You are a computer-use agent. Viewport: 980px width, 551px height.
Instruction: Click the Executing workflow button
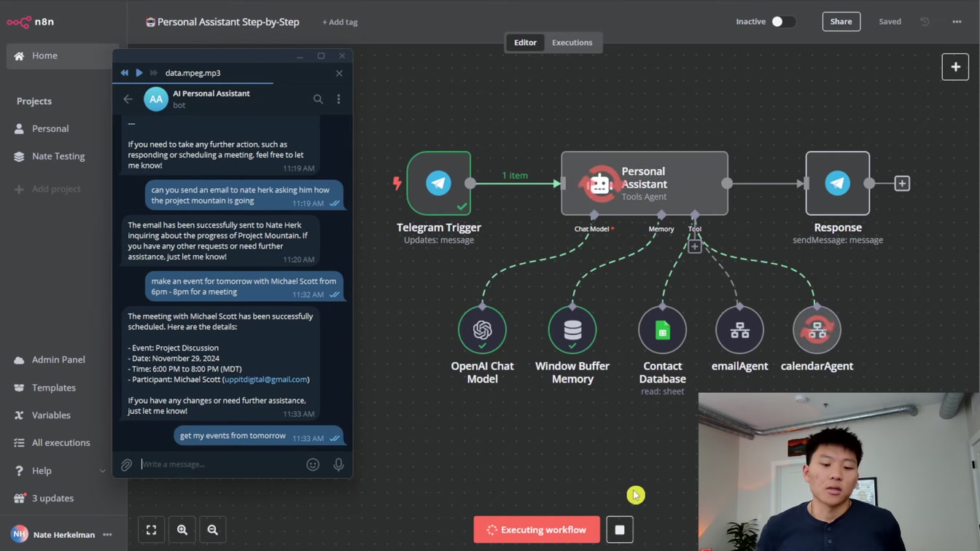point(537,530)
